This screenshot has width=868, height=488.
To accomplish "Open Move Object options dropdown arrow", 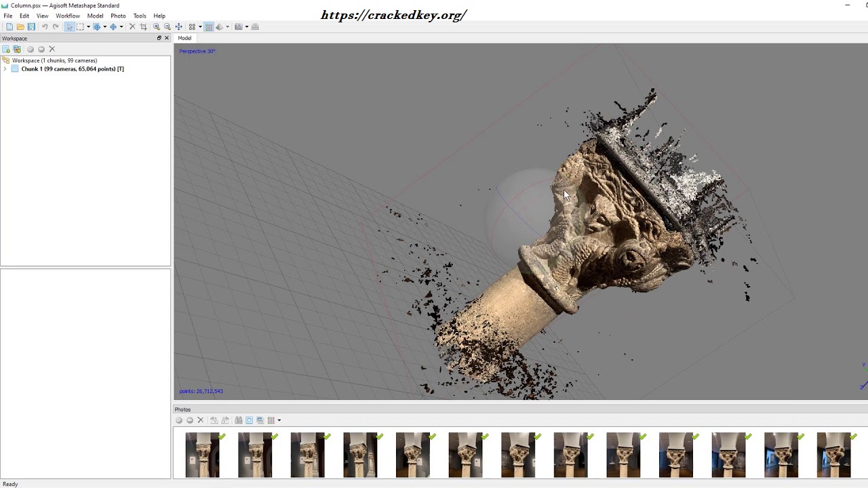I will pyautogui.click(x=121, y=26).
